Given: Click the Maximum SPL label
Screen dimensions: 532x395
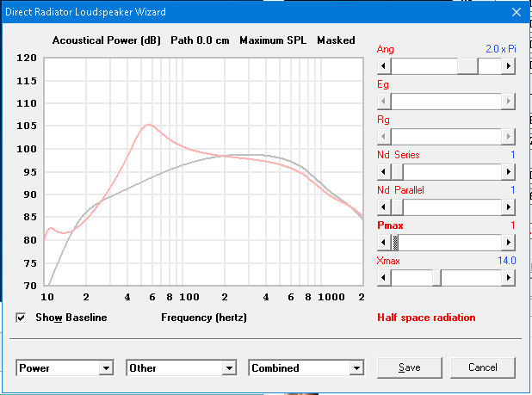Looking at the screenshot, I should (273, 40).
